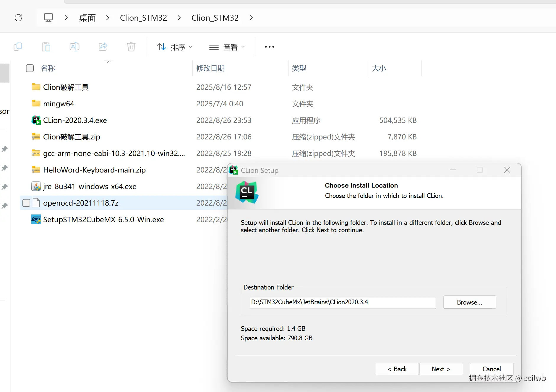Screen dimensions: 556x392
Task: Toggle the select-all checkbox beside 名称
Action: point(30,68)
